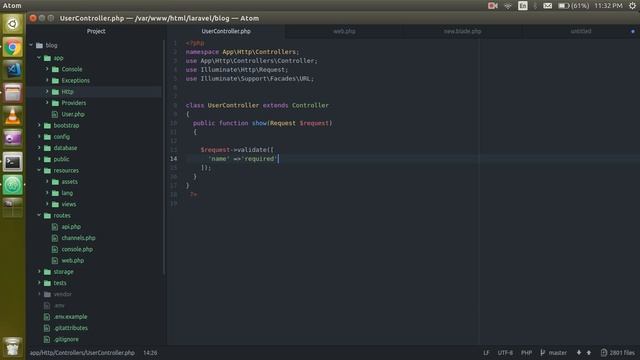Click the tree view scrollbar
The image size is (640, 360).
(x=164, y=157)
